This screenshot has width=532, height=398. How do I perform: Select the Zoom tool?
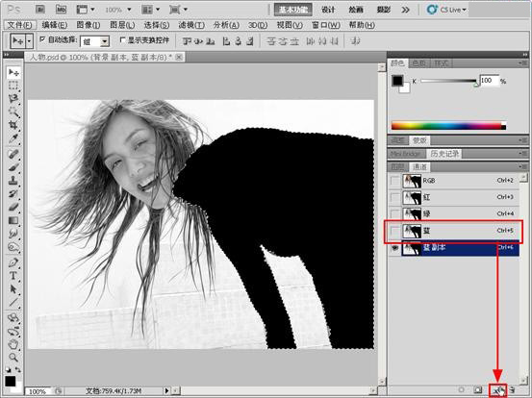13,358
